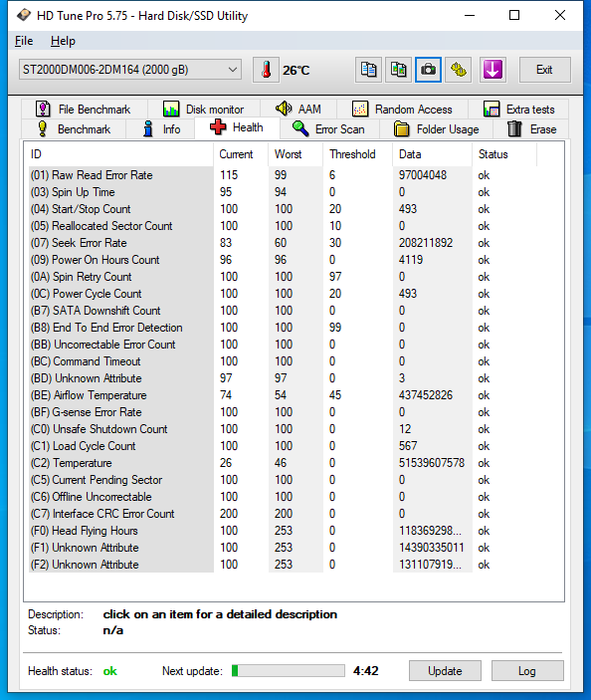Click the Exit button

click(x=544, y=70)
